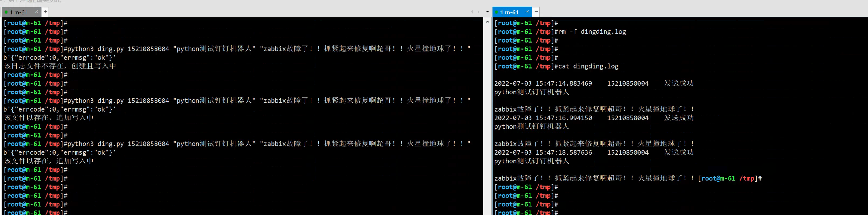
Task: Click the green status dot on the left tab
Action: point(6,12)
